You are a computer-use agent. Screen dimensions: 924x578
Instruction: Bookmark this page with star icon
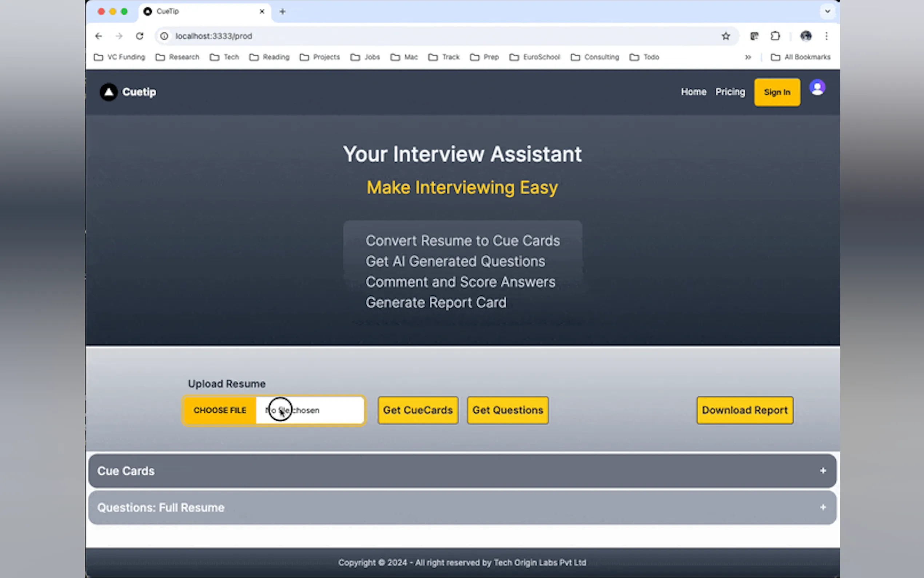pyautogui.click(x=725, y=36)
